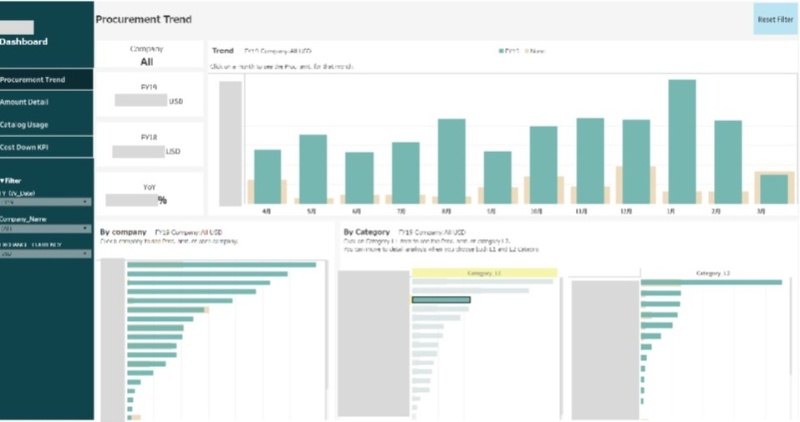The image size is (800, 422).
Task: Click the 8月 teal bar
Action: pyautogui.click(x=452, y=160)
